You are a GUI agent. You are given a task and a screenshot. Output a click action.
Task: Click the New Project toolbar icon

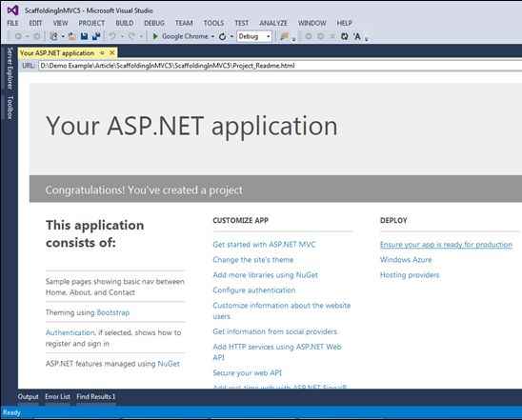[54, 36]
